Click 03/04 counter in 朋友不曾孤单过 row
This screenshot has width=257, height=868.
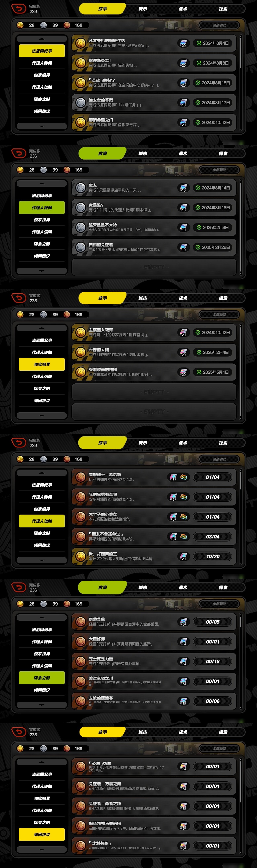point(213,537)
